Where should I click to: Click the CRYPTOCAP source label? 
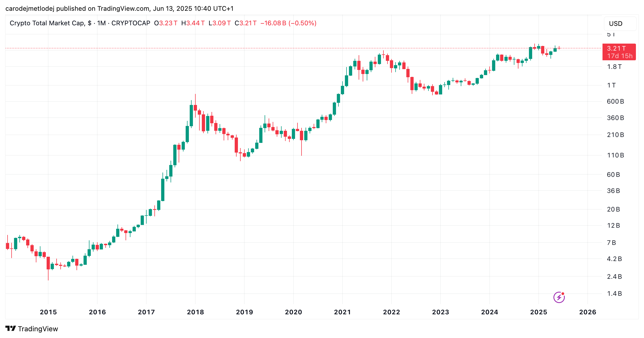pyautogui.click(x=131, y=23)
